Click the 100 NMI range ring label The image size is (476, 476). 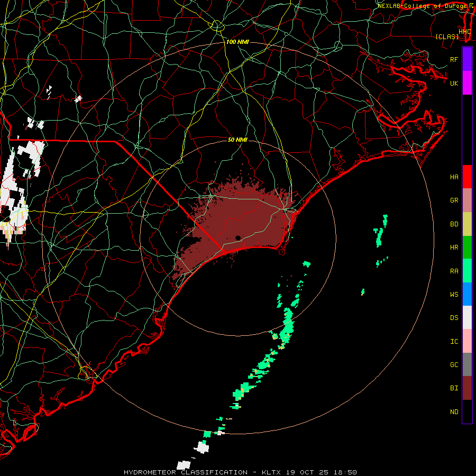[237, 42]
